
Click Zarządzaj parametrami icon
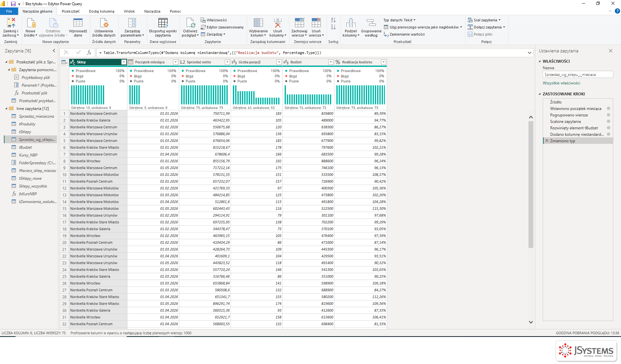pyautogui.click(x=132, y=23)
